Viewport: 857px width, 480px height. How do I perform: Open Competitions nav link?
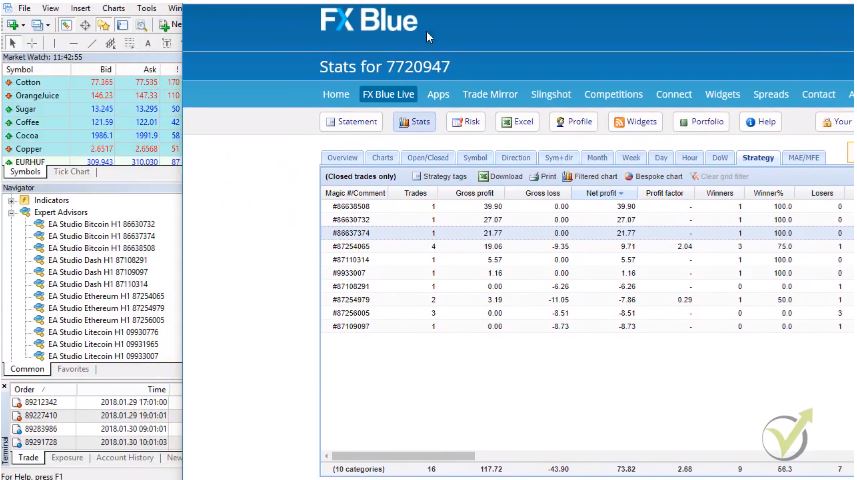coord(613,94)
